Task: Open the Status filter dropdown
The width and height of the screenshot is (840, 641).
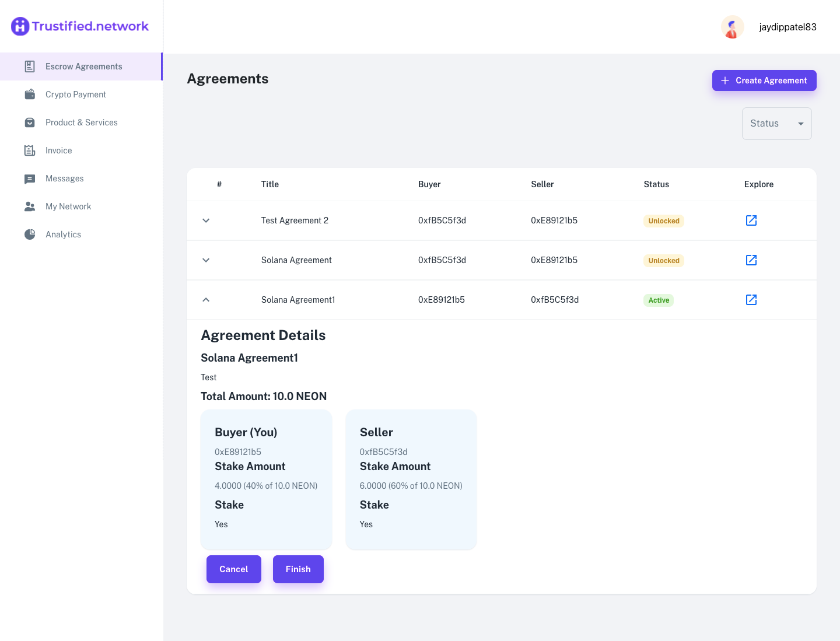Action: pyautogui.click(x=776, y=123)
